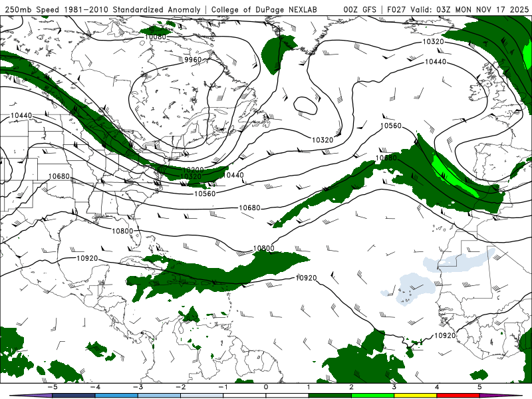Select the navy -5 to -4 colorbar segment
Screen dimensions: 532x399
[x=74, y=396]
